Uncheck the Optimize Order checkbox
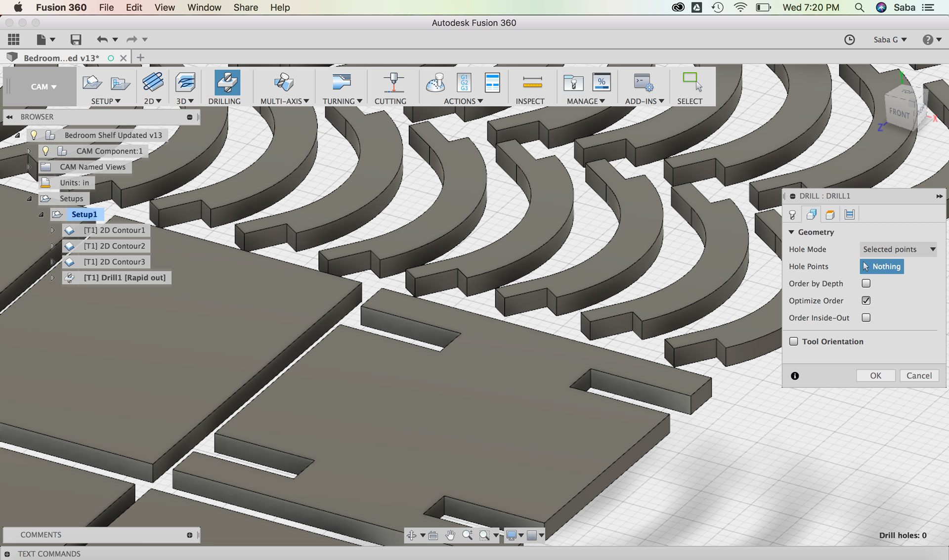This screenshot has width=949, height=560. [x=866, y=301]
